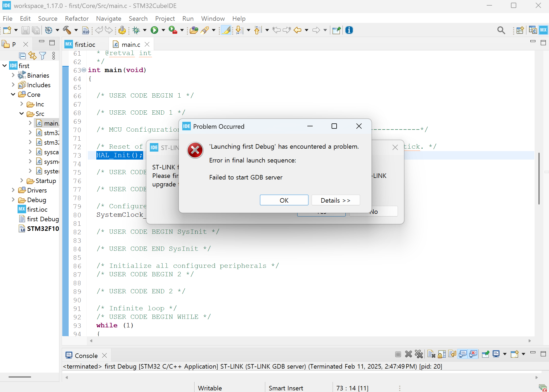Launch the Debug bug icon

click(x=136, y=30)
